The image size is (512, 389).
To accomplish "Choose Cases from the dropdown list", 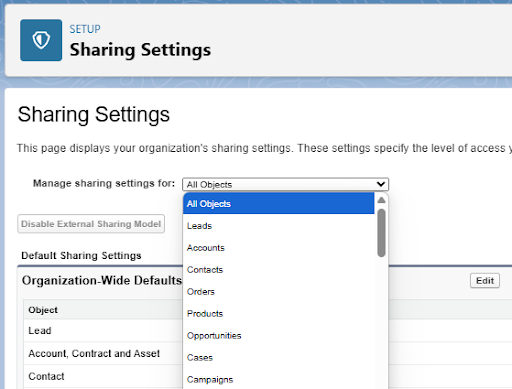I will click(x=278, y=358).
